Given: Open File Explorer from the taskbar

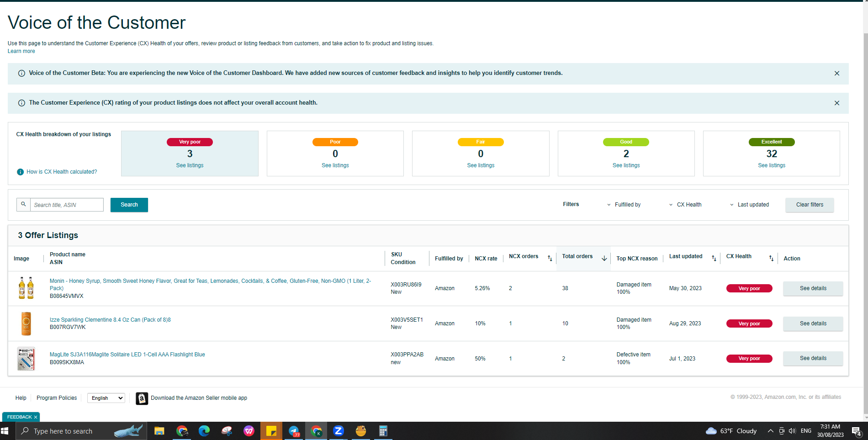Looking at the screenshot, I should tap(159, 431).
